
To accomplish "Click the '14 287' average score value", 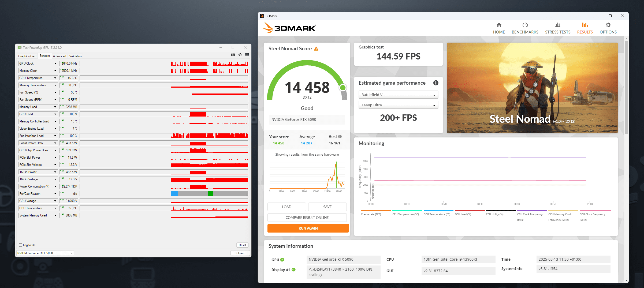I will [307, 143].
